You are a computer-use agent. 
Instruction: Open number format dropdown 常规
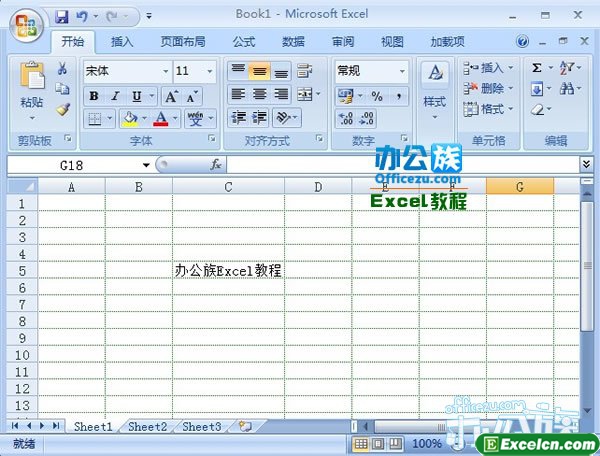(402, 71)
